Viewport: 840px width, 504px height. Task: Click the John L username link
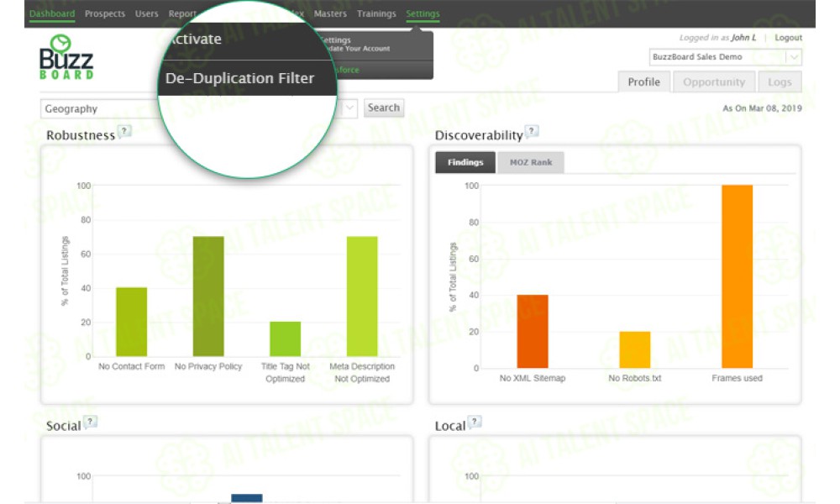743,38
